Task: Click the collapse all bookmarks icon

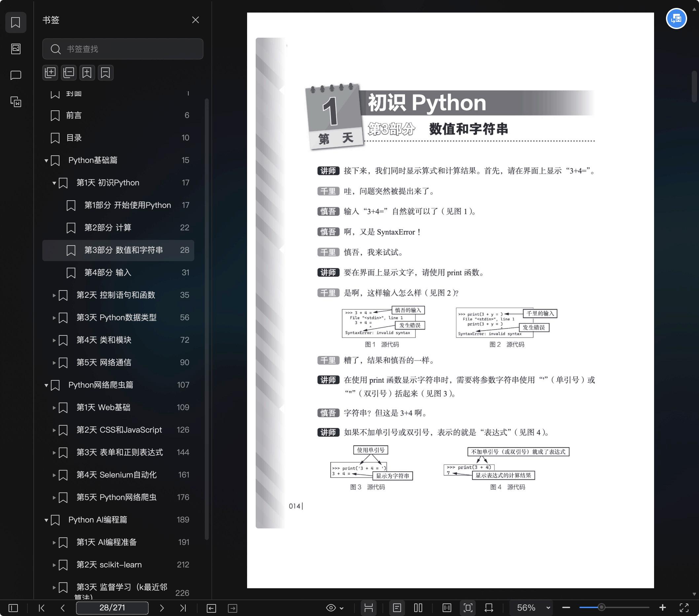Action: click(x=69, y=72)
